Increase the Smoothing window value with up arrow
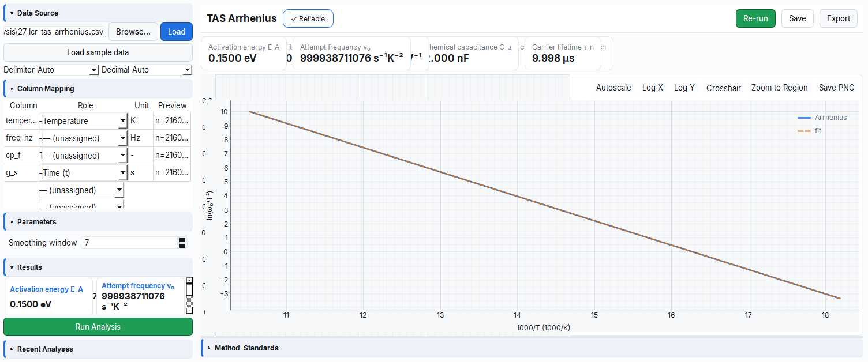This screenshot has width=868, height=362. pos(182,240)
